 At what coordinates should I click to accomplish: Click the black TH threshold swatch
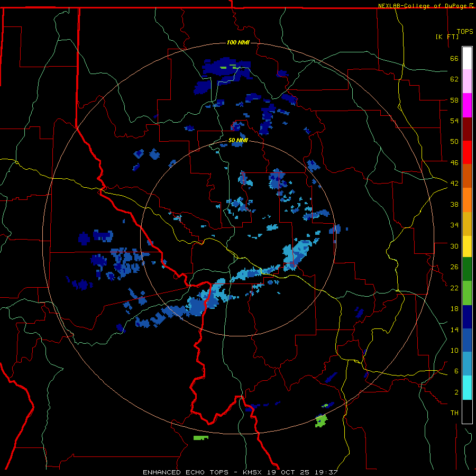coord(467,411)
